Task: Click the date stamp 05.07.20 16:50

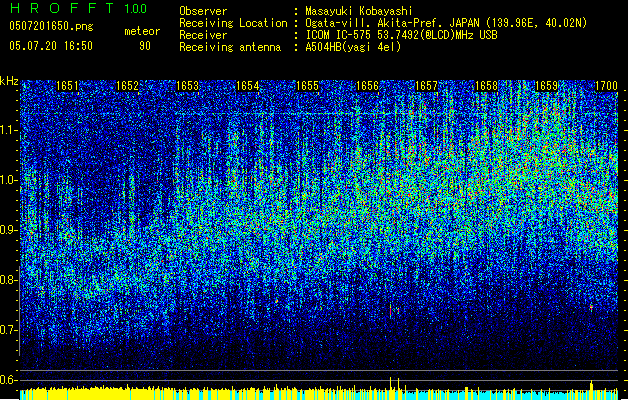Action: [x=51, y=46]
